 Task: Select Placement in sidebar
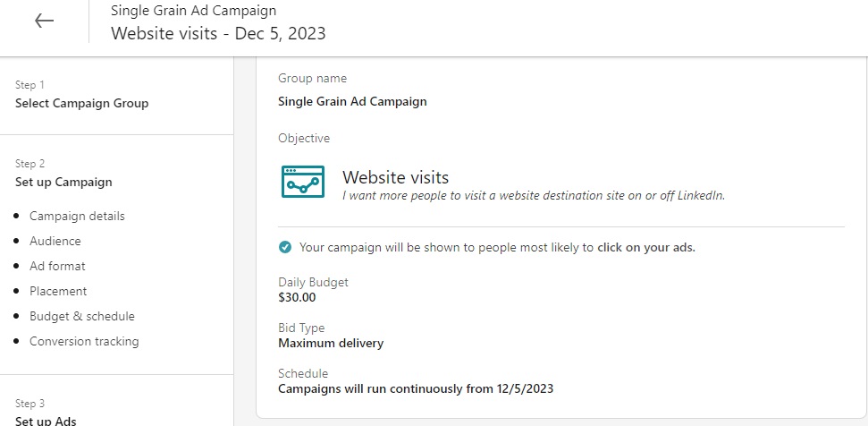[x=58, y=291]
